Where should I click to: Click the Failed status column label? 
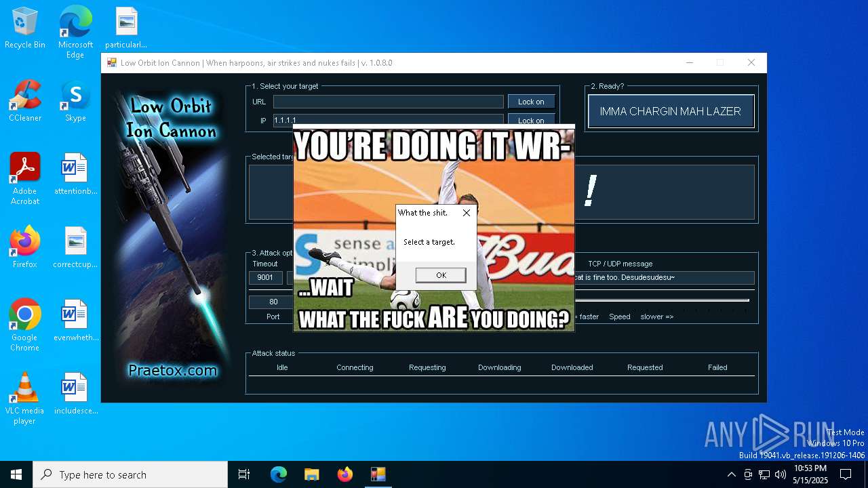[x=717, y=367]
